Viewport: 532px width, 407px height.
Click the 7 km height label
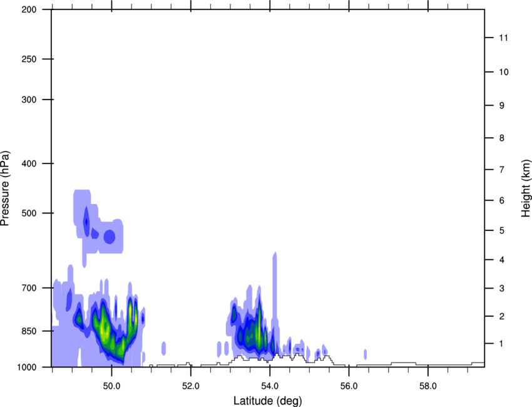click(x=502, y=170)
